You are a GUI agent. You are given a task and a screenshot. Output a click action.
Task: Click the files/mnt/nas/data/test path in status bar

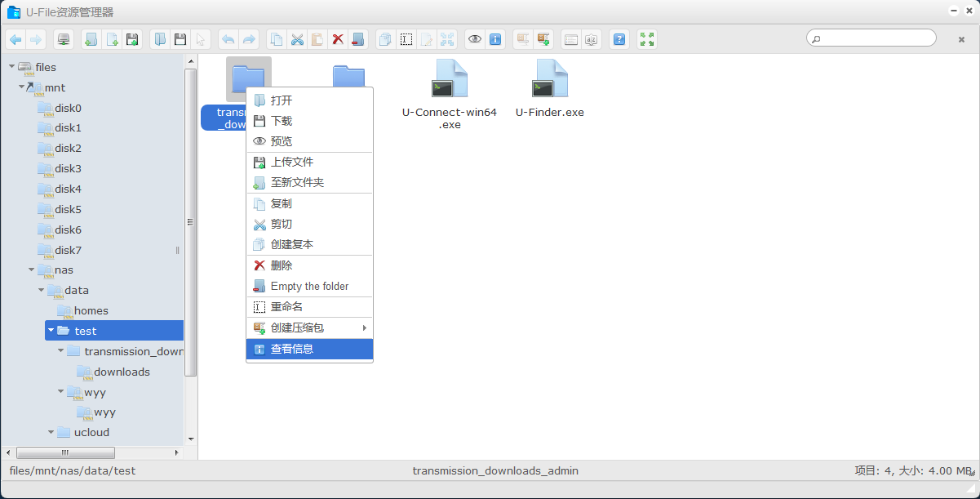click(x=72, y=470)
